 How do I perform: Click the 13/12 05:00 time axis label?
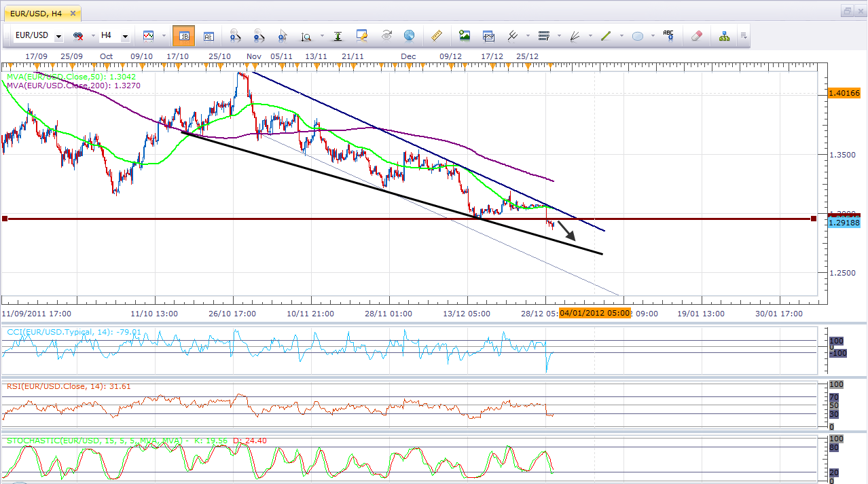tap(467, 314)
